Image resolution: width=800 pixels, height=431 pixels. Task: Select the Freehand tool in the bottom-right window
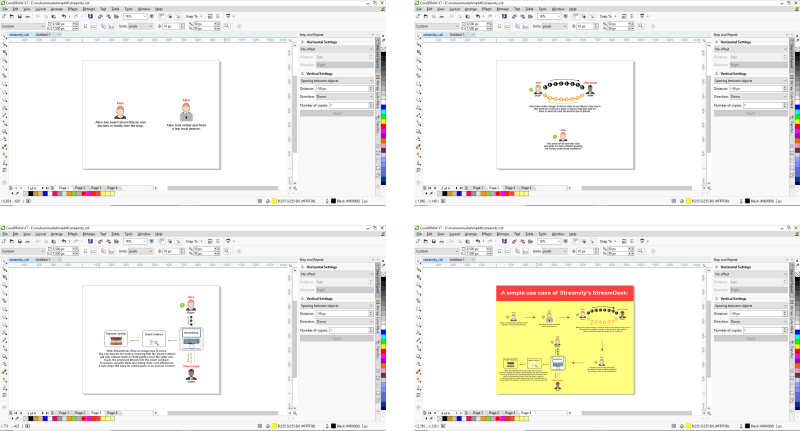click(419, 293)
